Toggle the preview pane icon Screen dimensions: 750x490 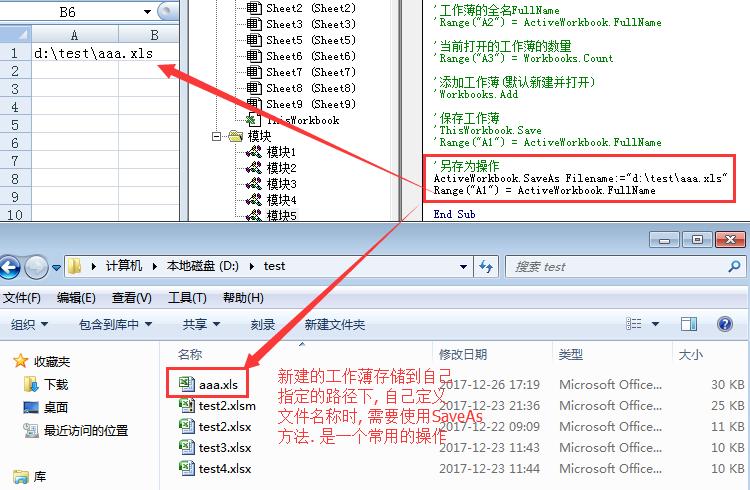pyautogui.click(x=689, y=324)
